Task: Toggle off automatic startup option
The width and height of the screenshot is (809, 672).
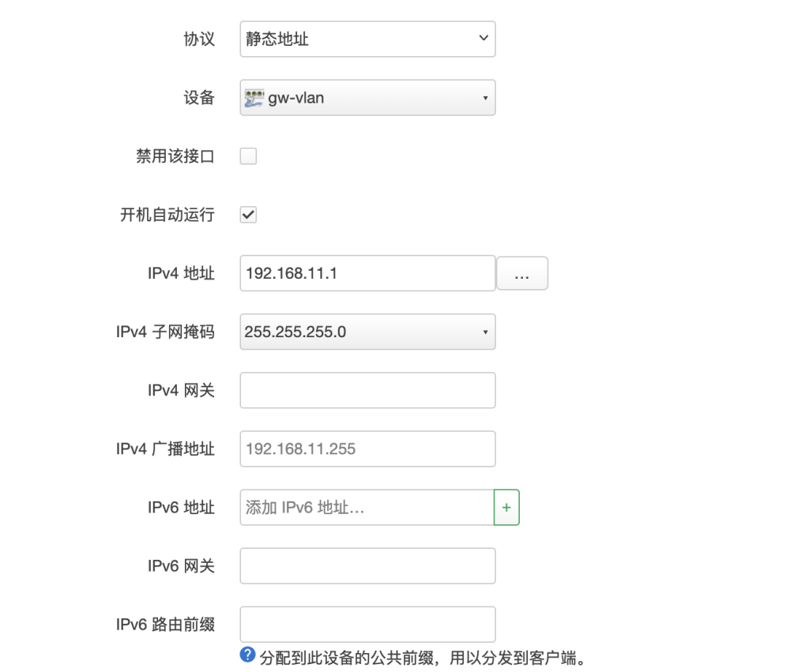Action: (x=248, y=214)
